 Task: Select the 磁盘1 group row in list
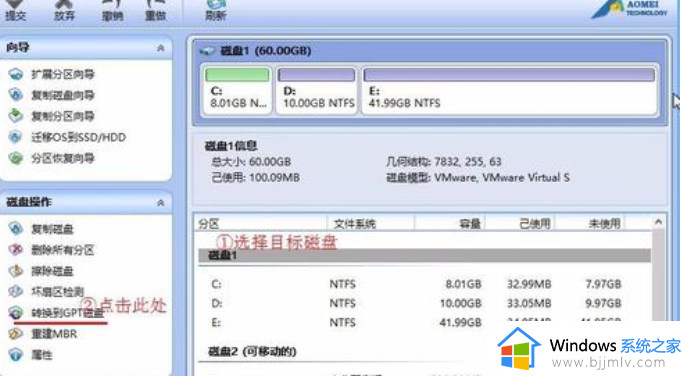pos(424,255)
